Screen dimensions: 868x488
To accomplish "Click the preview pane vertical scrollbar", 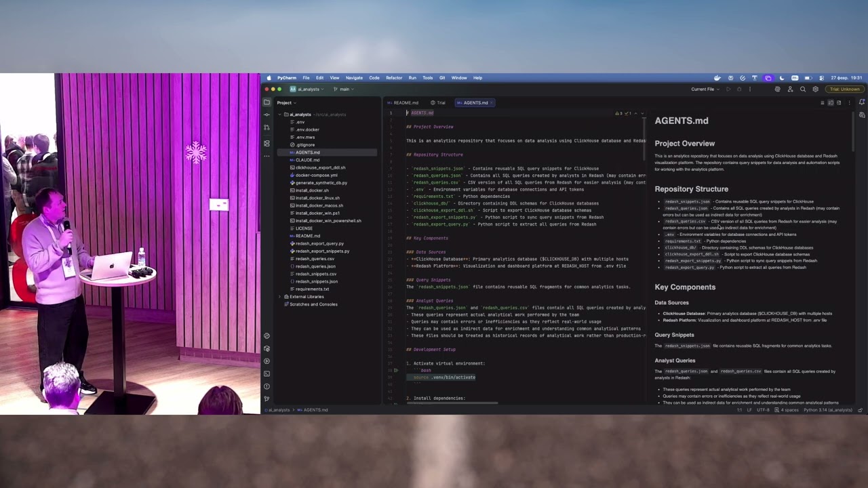I will coord(853,132).
